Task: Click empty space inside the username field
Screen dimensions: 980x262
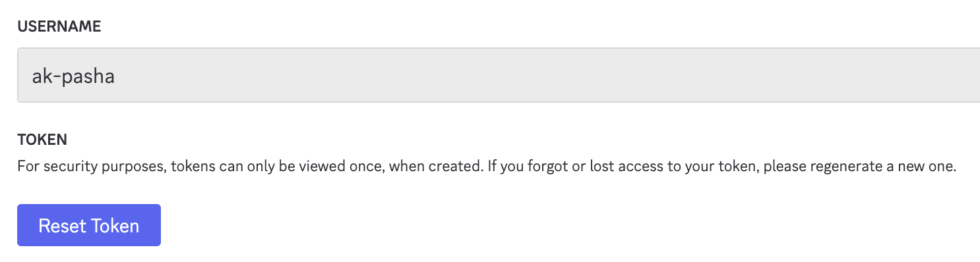Action: pyautogui.click(x=528, y=75)
